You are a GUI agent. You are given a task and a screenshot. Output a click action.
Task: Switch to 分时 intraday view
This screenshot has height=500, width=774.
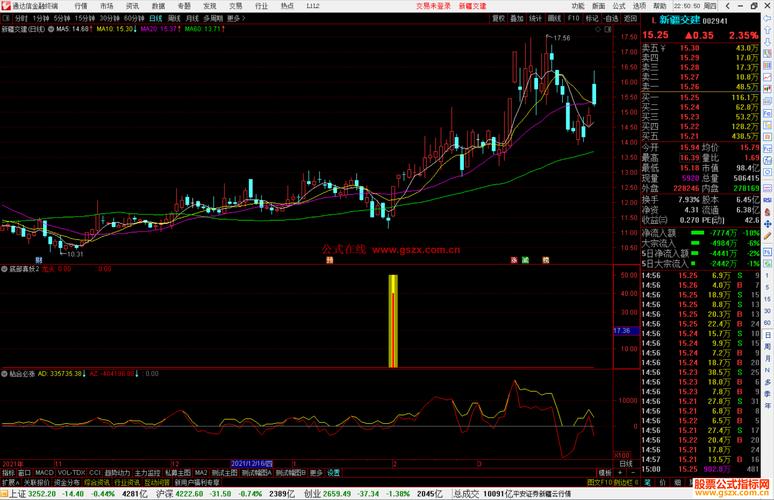point(21,18)
